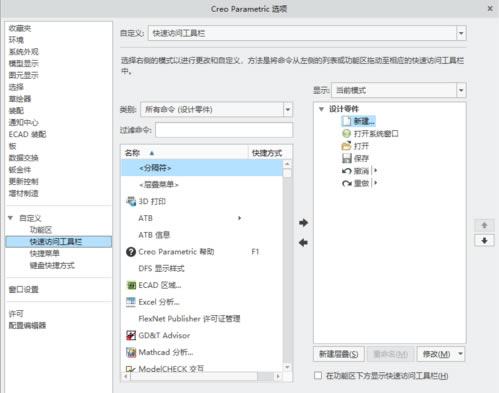Click the command list vertical scrollbar thumb
The height and width of the screenshot is (393, 499).
pyautogui.click(x=287, y=173)
